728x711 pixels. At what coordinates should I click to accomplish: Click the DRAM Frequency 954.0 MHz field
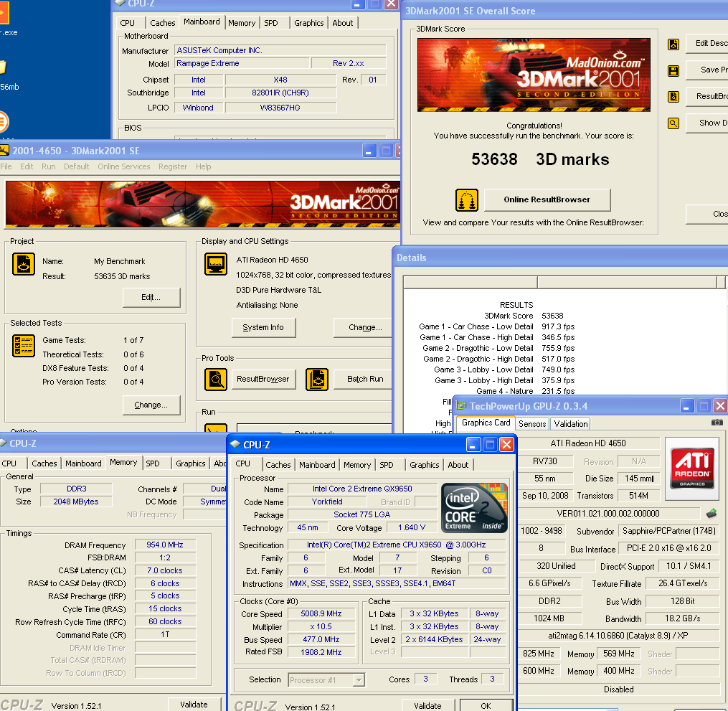(x=165, y=545)
